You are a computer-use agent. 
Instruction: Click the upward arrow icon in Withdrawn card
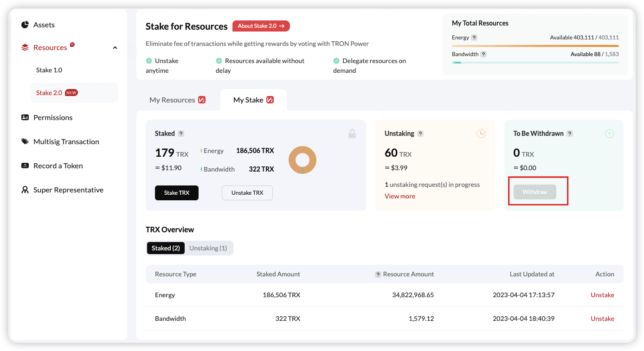click(610, 134)
